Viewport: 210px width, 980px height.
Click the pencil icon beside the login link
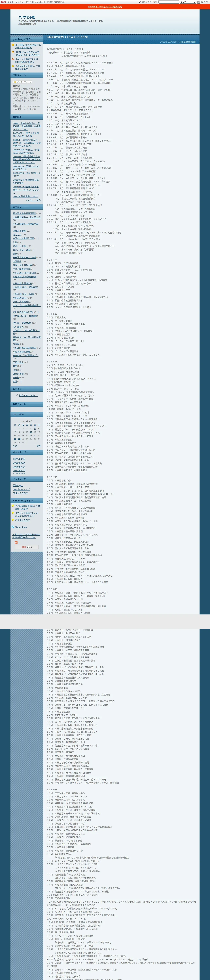point(17,396)
